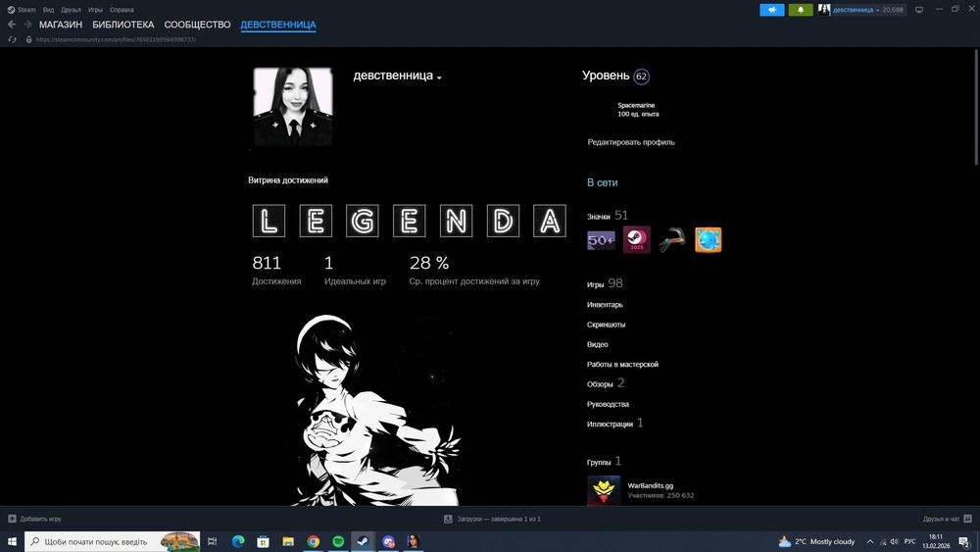Image resolution: width=980 pixels, height=552 pixels.
Task: Open WarBandits.gg group avatar
Action: tap(604, 491)
